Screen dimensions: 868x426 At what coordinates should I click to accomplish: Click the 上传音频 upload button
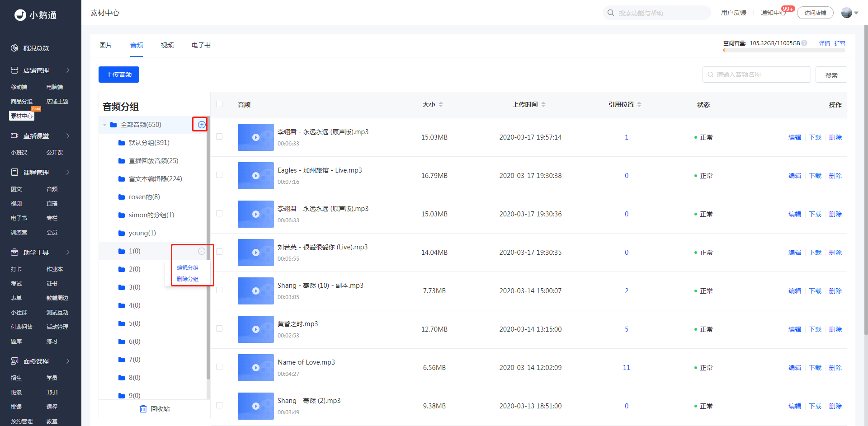coord(119,75)
